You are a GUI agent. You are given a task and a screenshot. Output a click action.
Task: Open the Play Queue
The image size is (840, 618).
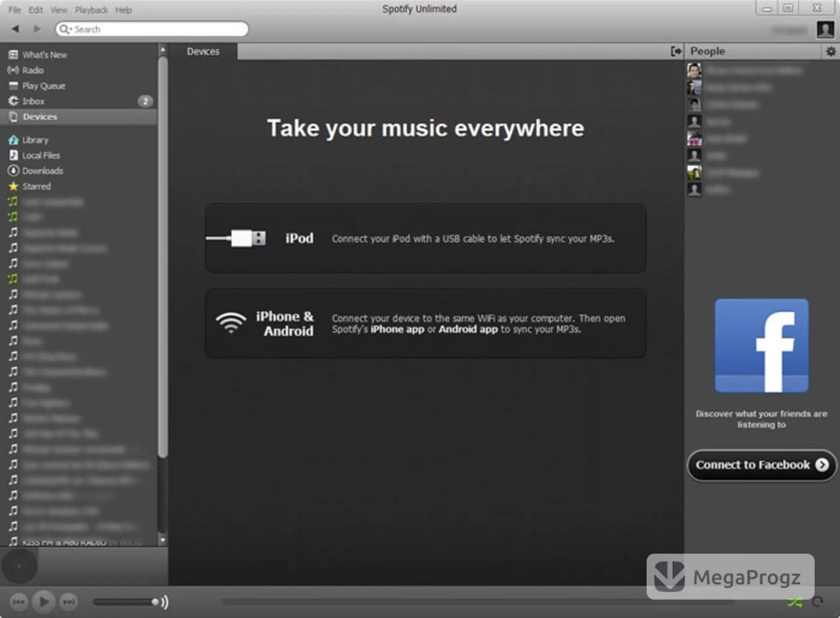click(x=43, y=86)
